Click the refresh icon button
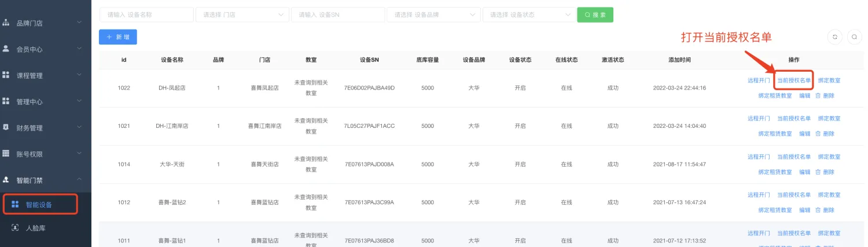This screenshot has width=868, height=247. tap(834, 36)
